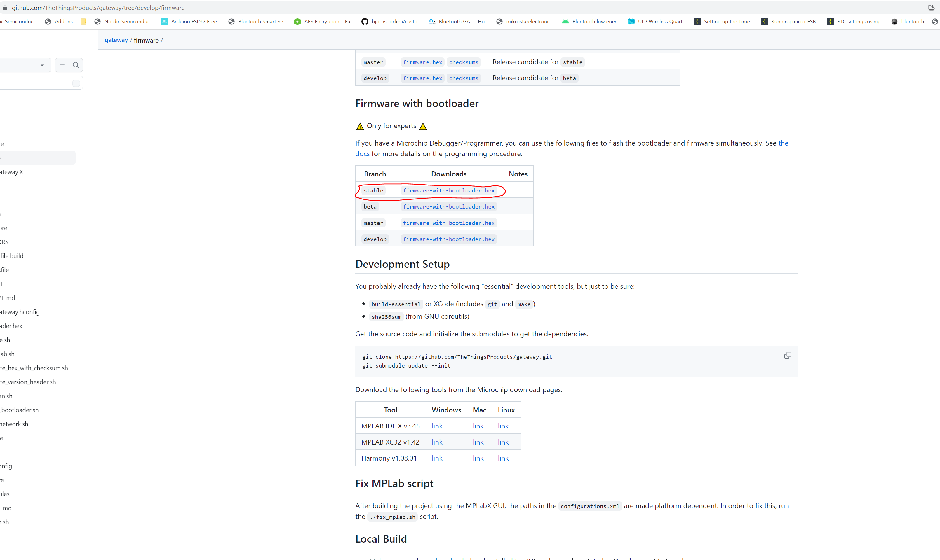The image size is (940, 560).
Task: Click the add file plus icon
Action: pos(62,65)
